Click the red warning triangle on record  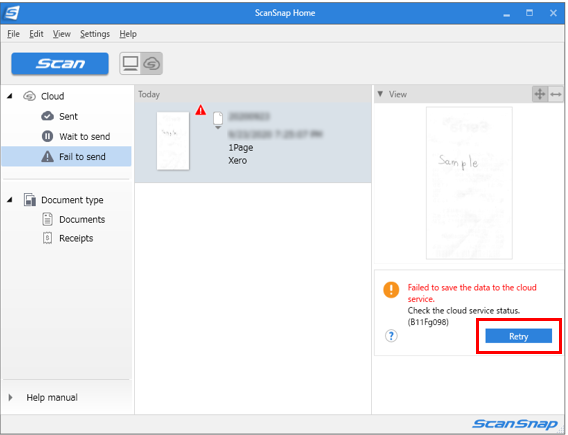coord(201,110)
